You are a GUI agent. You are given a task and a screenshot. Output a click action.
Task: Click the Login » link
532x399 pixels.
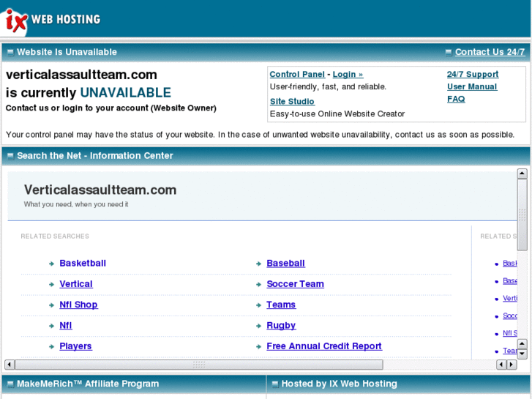(x=348, y=75)
